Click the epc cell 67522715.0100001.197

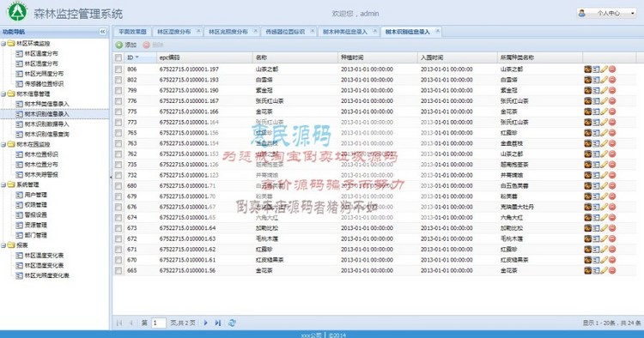coord(189,69)
